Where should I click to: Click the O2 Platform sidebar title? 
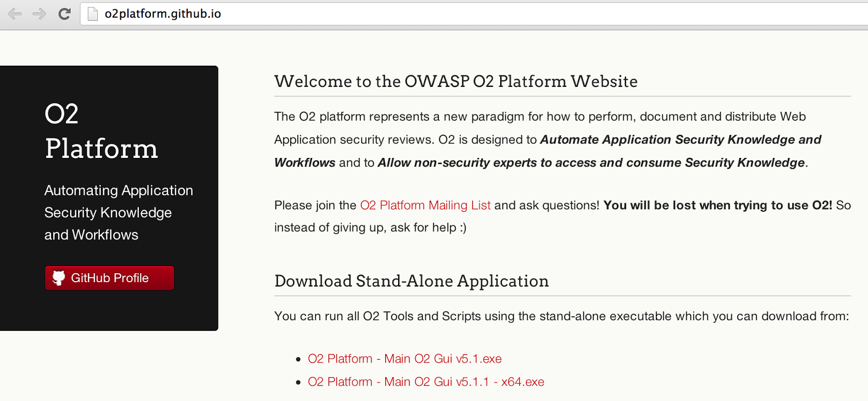101,131
